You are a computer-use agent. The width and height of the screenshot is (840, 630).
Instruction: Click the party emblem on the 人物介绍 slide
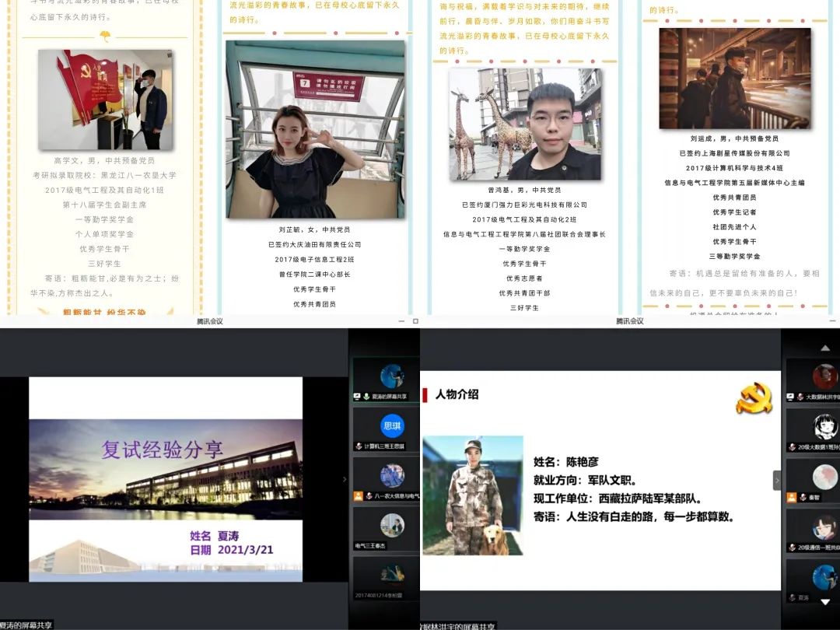point(753,397)
